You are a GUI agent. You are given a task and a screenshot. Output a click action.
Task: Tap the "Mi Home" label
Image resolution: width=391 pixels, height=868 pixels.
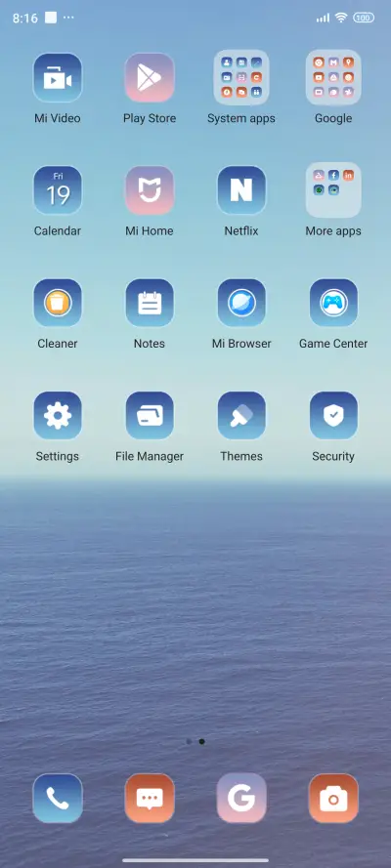tap(150, 230)
